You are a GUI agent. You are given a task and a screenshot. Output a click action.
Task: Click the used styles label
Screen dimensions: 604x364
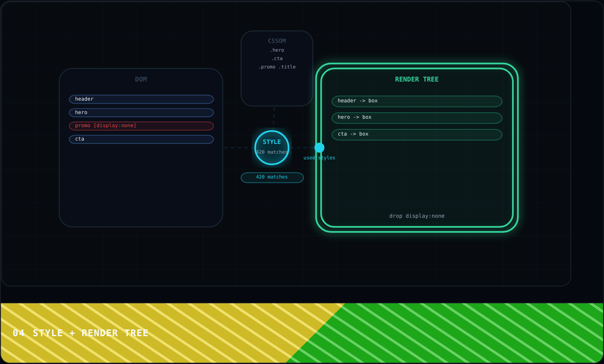click(319, 158)
